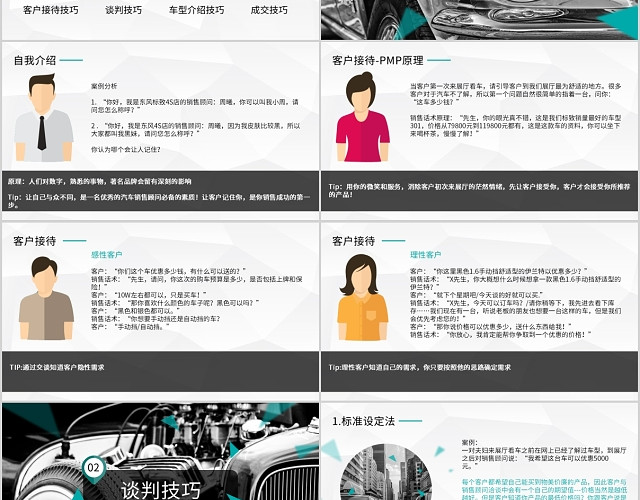Click the 案例分析 text line

[104, 86]
